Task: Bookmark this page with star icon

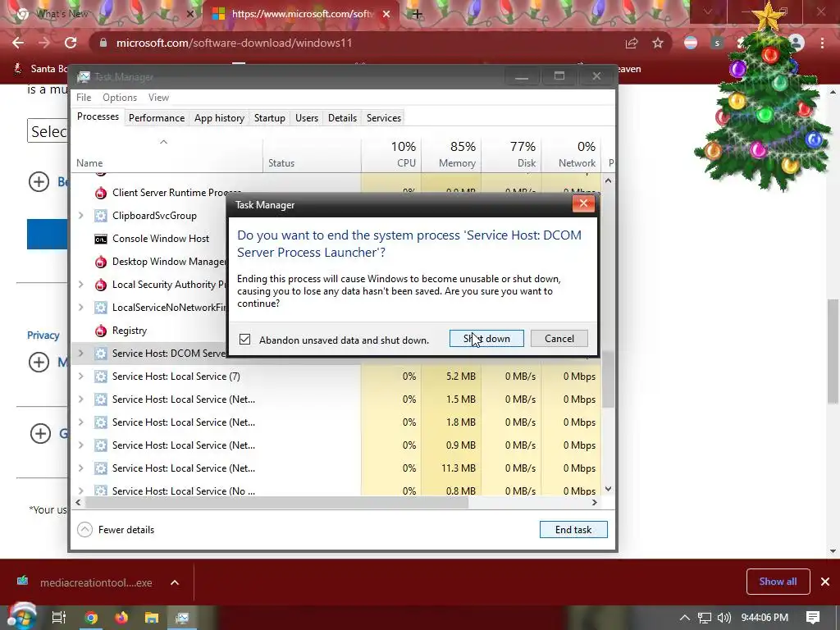Action: pyautogui.click(x=658, y=43)
